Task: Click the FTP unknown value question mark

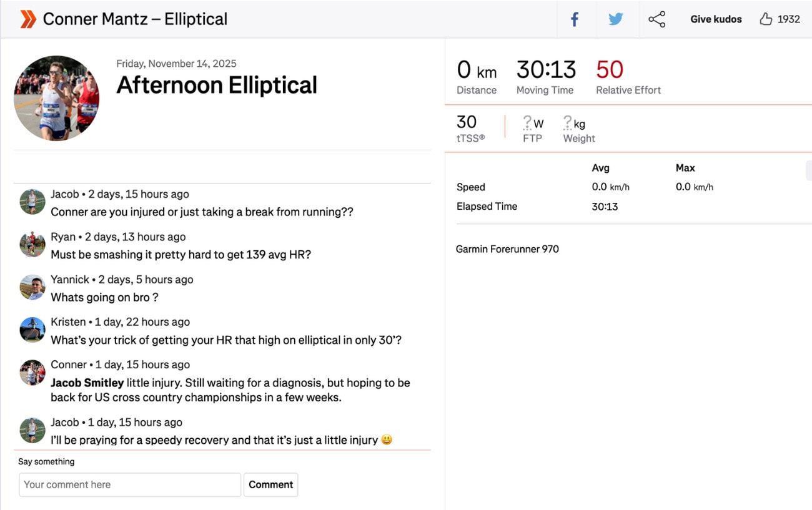Action: [527, 122]
